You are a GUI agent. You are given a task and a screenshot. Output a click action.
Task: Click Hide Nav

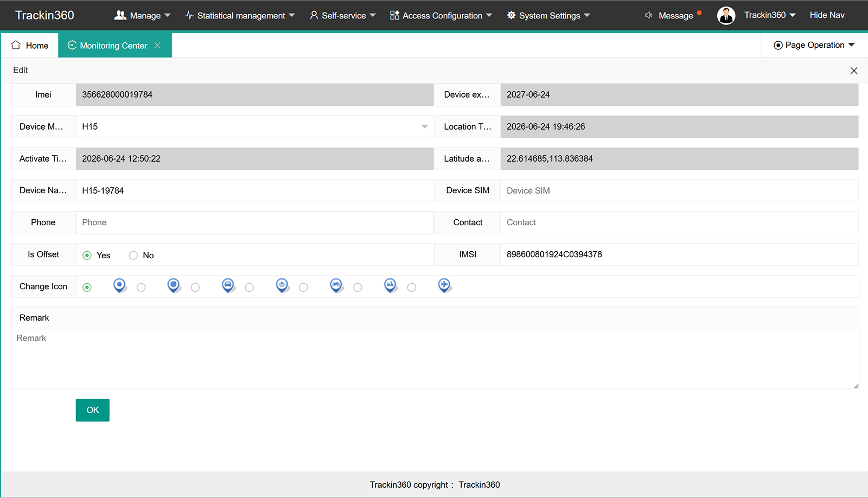(827, 15)
